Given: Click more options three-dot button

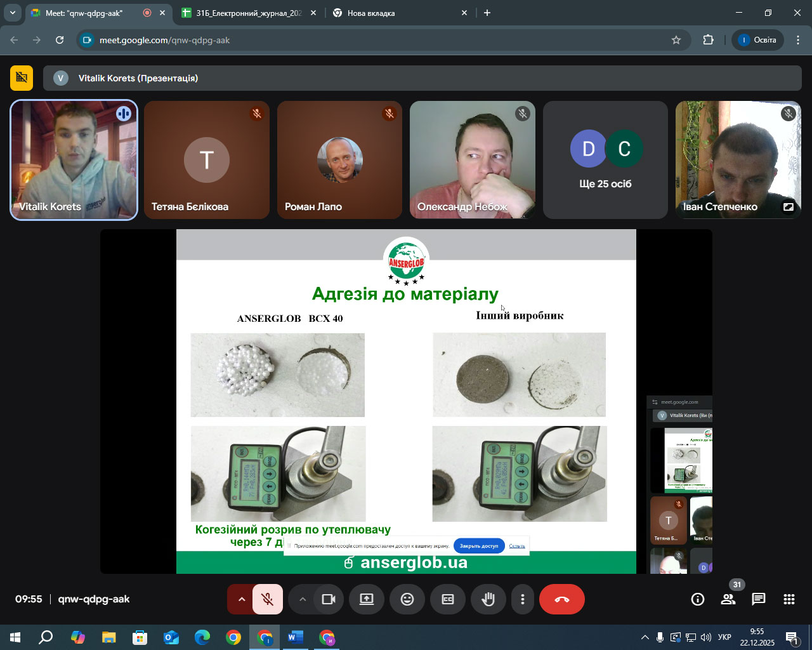Looking at the screenshot, I should 523,599.
